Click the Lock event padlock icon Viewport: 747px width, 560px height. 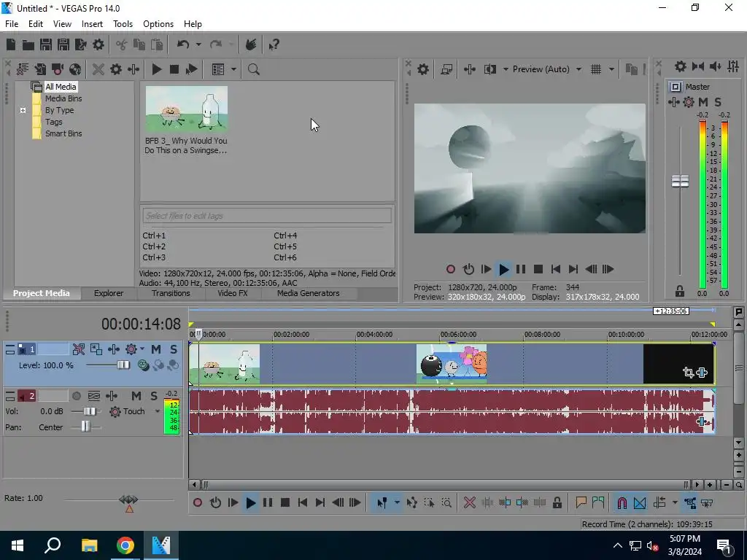(x=557, y=502)
